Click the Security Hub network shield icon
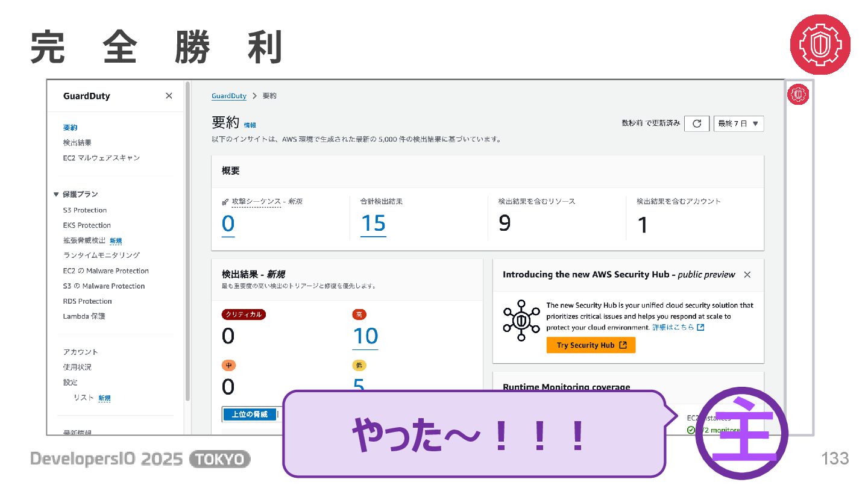This screenshot has height=488, width=868. 521,321
